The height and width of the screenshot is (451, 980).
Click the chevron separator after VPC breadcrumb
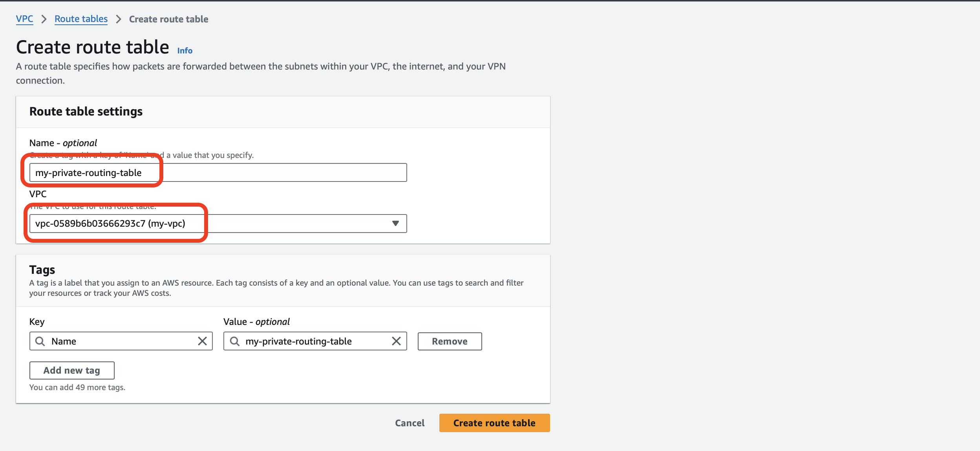click(44, 19)
